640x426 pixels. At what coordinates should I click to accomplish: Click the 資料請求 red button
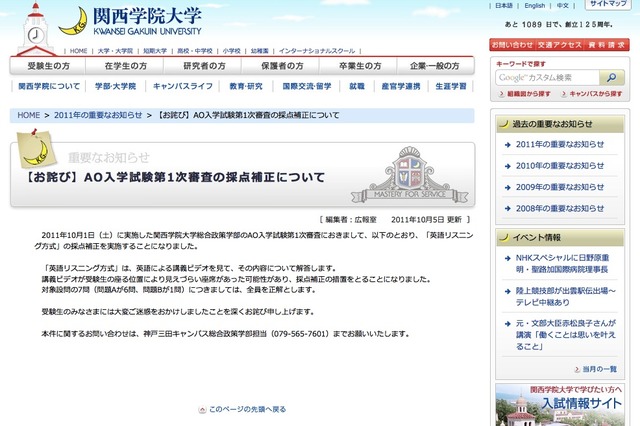pyautogui.click(x=607, y=45)
